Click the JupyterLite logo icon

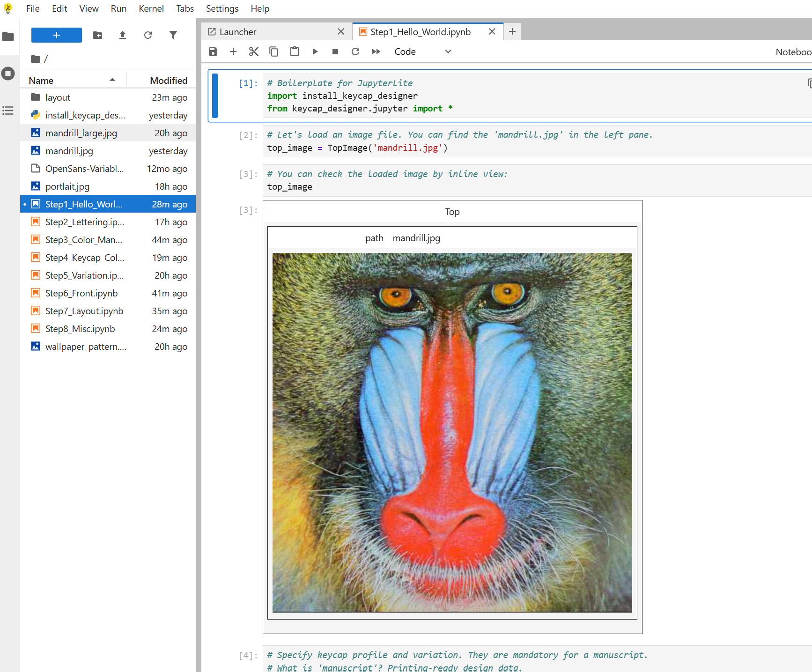click(8, 8)
